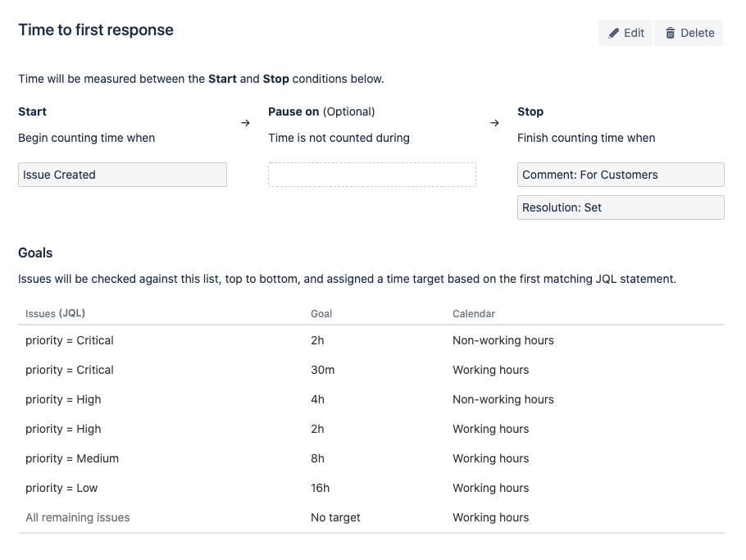The image size is (746, 560).
Task: Select the Comment: For Customers stop condition
Action: tap(621, 175)
